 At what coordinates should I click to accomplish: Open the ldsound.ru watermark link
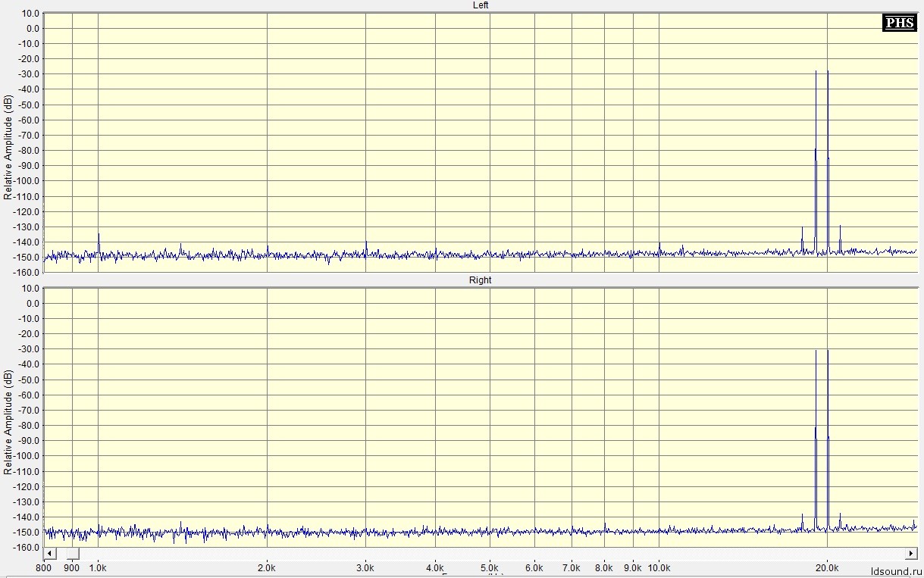[896, 570]
